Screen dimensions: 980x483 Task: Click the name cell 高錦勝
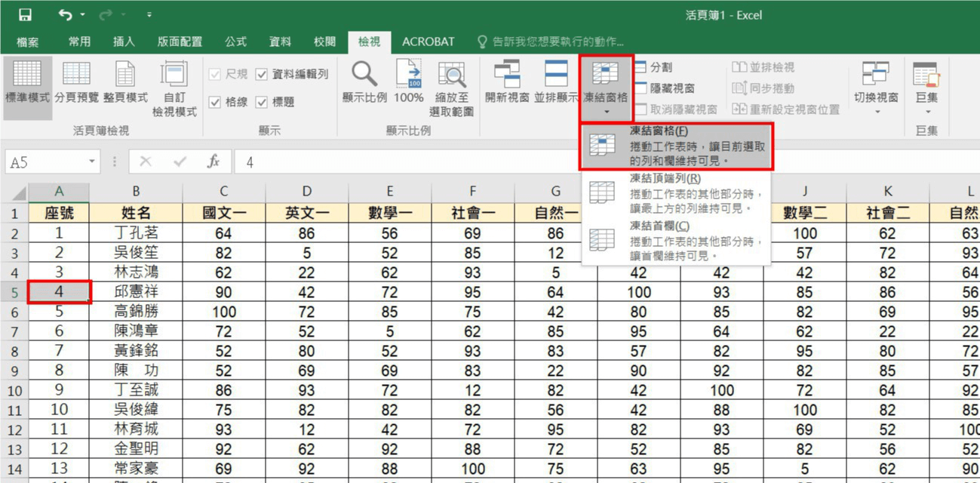[135, 311]
